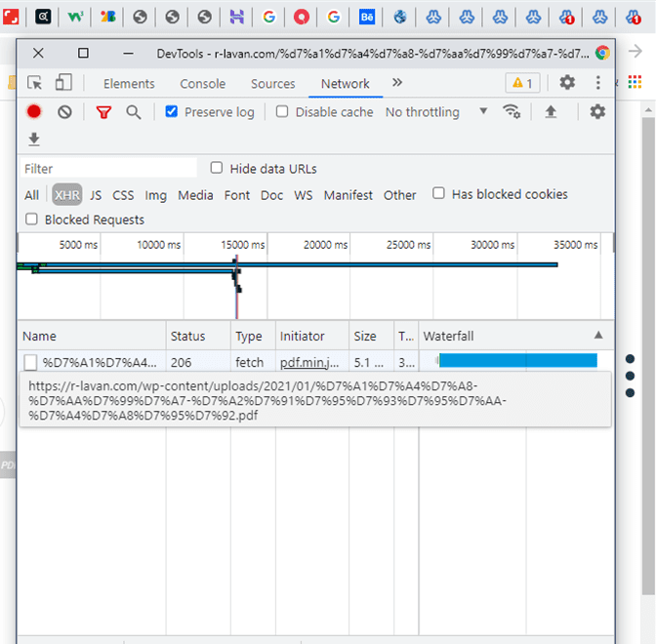The height and width of the screenshot is (644, 656).
Task: Switch to the Elements tab
Action: coord(129,84)
